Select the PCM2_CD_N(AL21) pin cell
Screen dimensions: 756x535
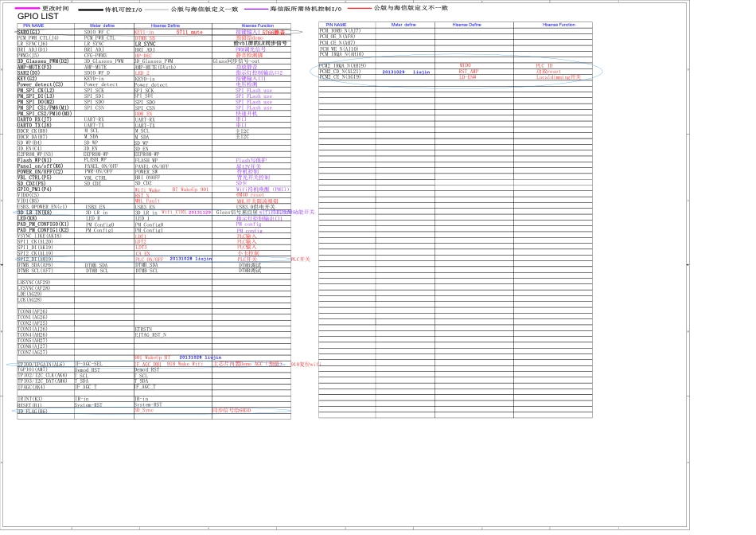pos(340,72)
